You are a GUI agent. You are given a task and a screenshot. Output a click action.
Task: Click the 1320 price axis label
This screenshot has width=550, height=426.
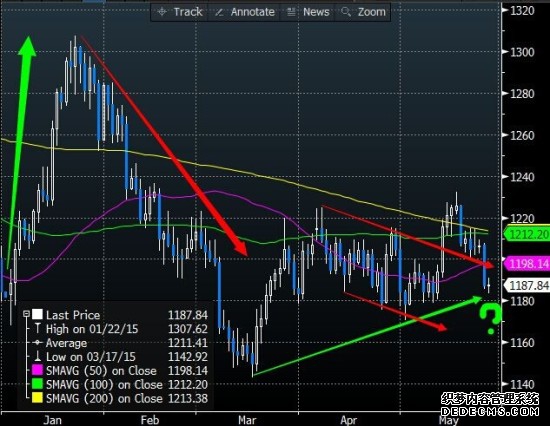tap(522, 11)
